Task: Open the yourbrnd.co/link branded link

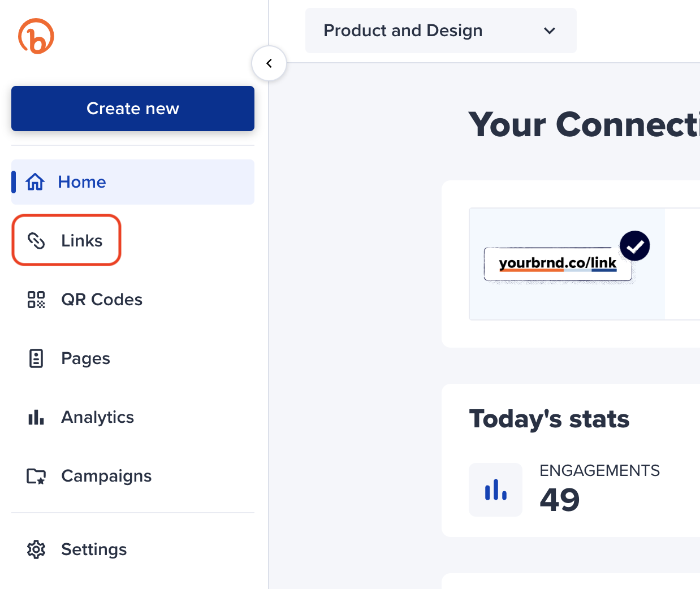Action: 557,263
